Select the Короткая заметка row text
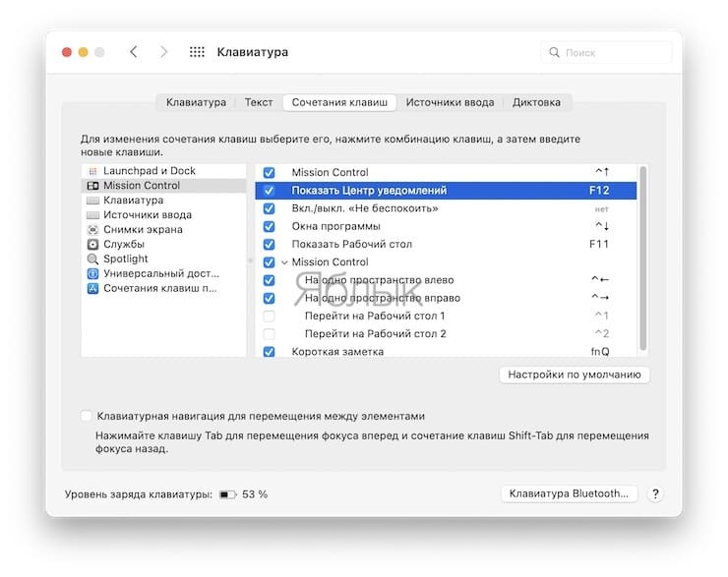Image resolution: width=728 pixels, height=577 pixels. pos(337,352)
